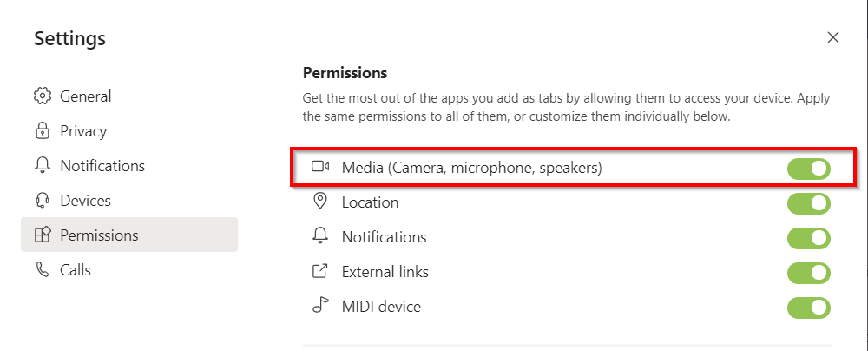The width and height of the screenshot is (868, 351).
Task: Click the Media camera icon
Action: pyautogui.click(x=320, y=168)
